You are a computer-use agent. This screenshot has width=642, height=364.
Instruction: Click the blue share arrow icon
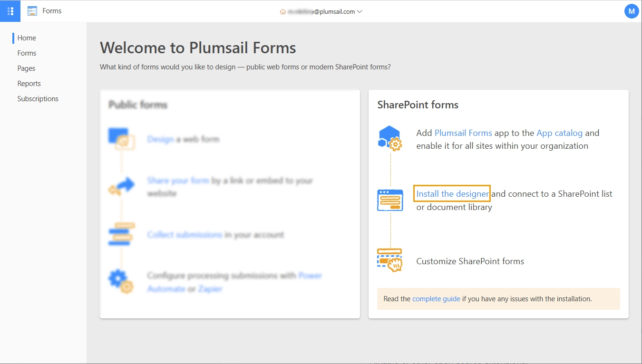[x=122, y=186]
